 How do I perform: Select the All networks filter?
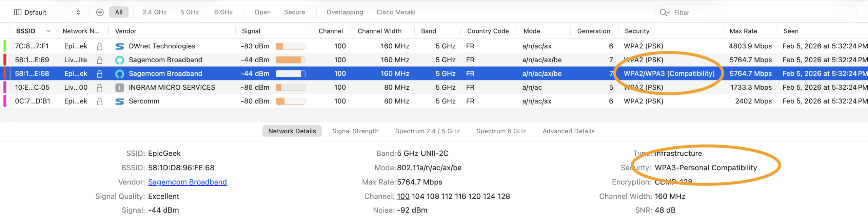coord(119,12)
